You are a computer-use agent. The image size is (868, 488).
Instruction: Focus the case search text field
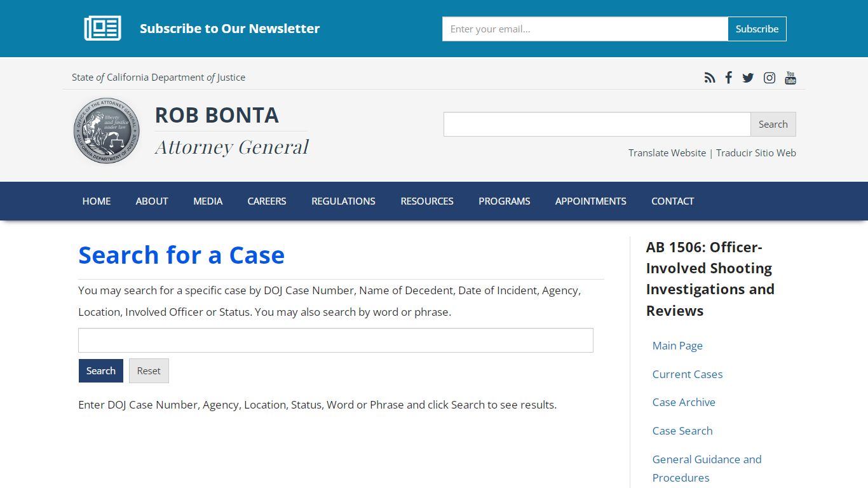pyautogui.click(x=336, y=340)
